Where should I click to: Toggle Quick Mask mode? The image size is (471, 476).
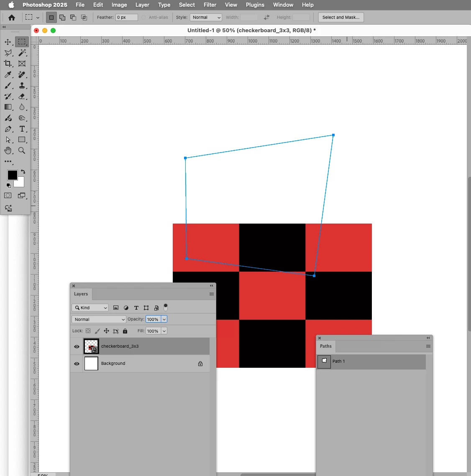(x=8, y=196)
